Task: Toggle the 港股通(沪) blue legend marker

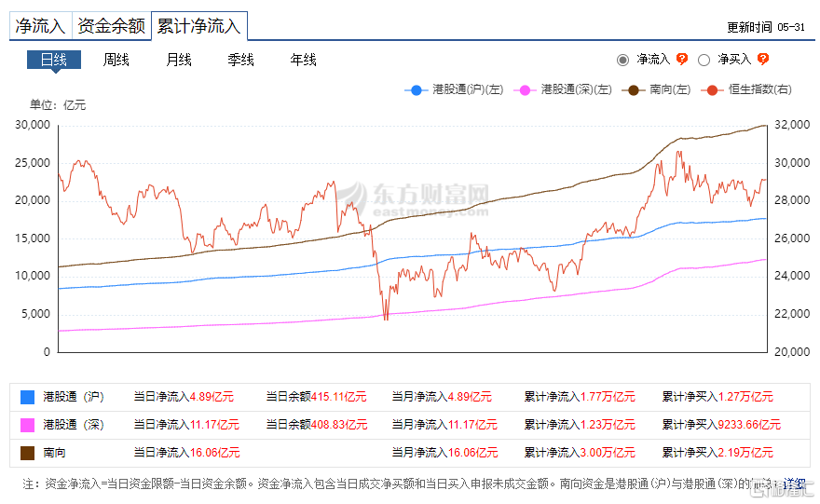Action: tap(416, 90)
